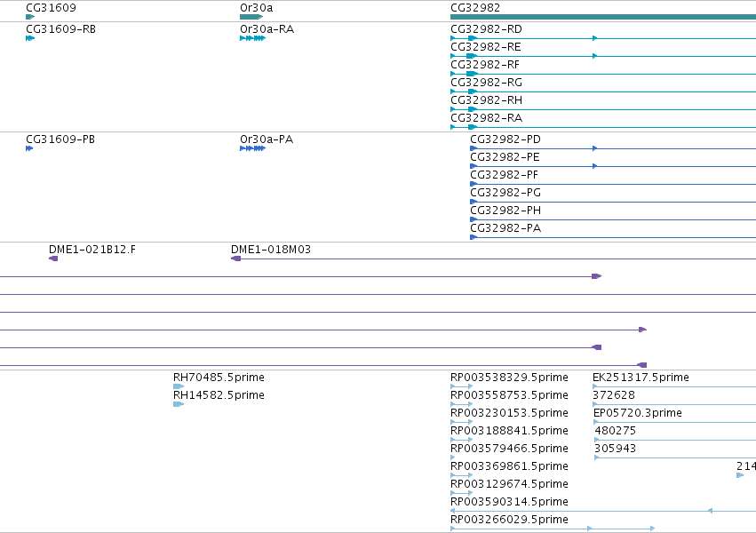
Task: Select transcript CG32982-RG
Action: click(x=486, y=83)
